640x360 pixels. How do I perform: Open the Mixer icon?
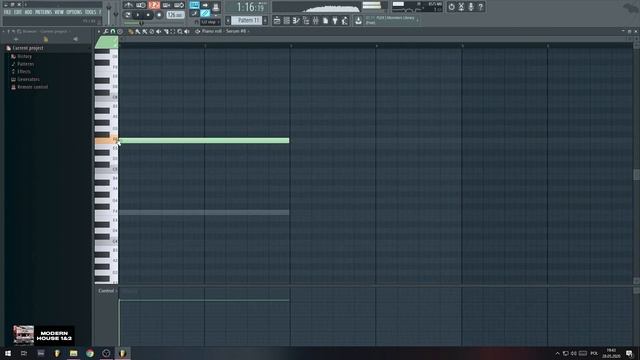316,20
